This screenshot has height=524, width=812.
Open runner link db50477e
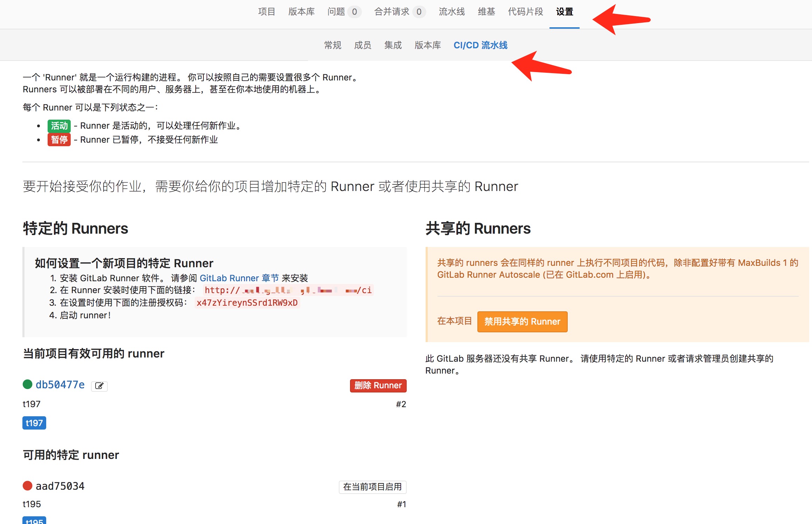pos(60,385)
